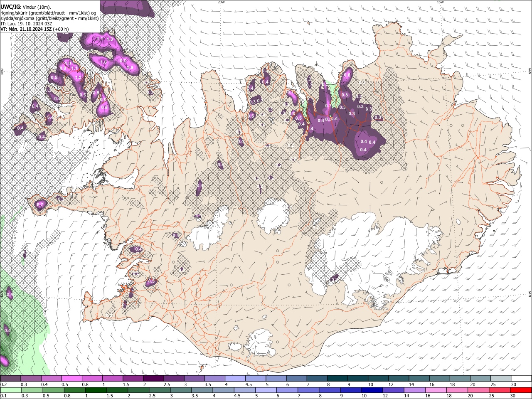Select light lavender 4 swatch in upper legend row

pos(235,379)
